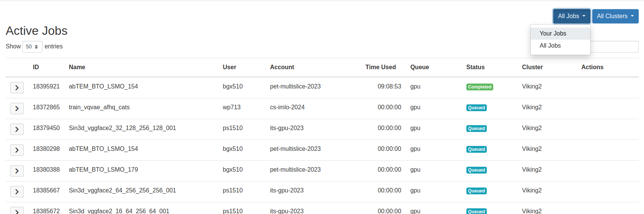
Task: Expand row for job 18379450
Action: pos(17,129)
